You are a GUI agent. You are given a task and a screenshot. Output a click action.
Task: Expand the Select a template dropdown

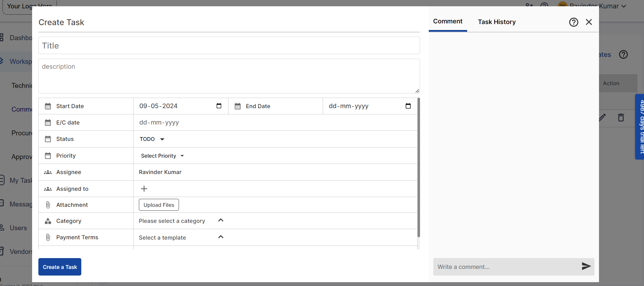(181, 238)
